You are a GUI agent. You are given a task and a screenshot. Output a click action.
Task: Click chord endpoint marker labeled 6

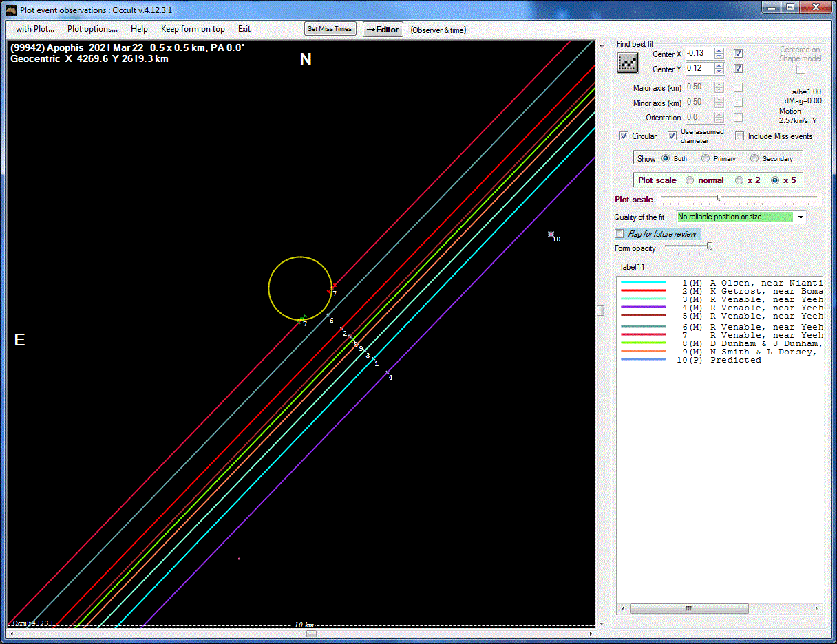point(328,315)
